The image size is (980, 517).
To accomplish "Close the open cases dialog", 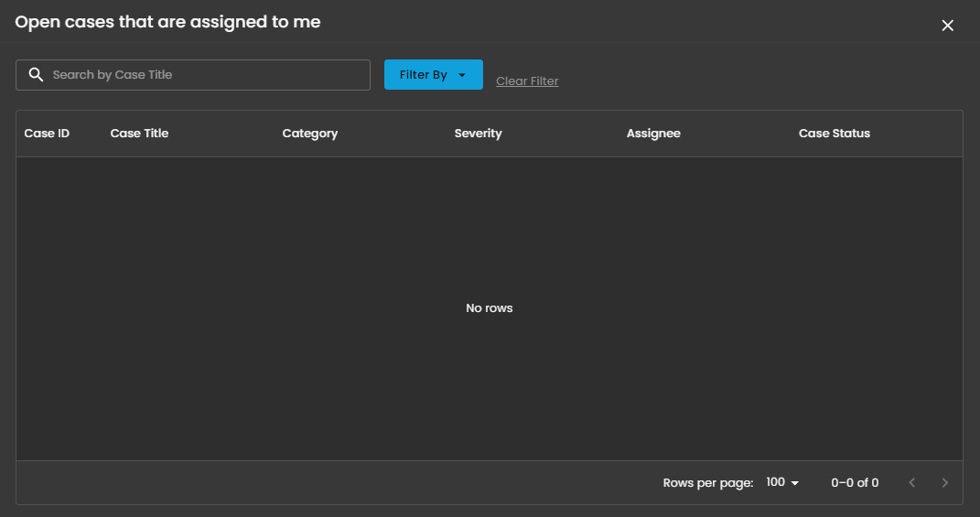I will click(947, 26).
